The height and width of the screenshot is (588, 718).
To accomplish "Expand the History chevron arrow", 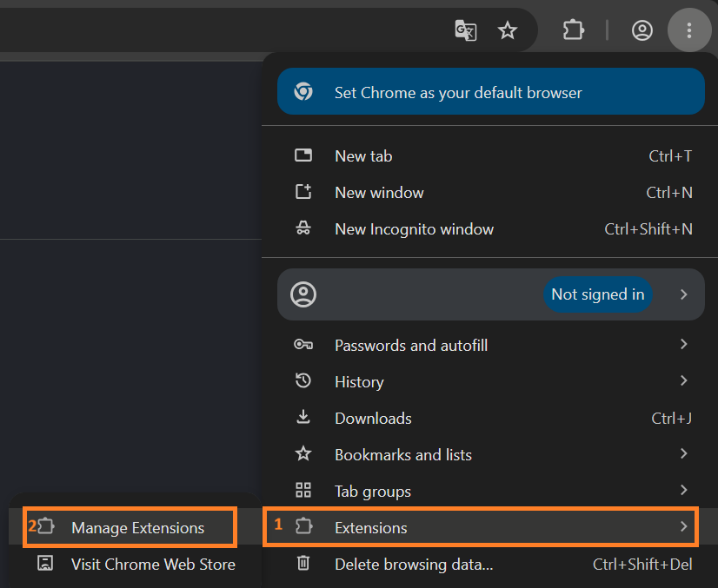I will click(x=683, y=380).
